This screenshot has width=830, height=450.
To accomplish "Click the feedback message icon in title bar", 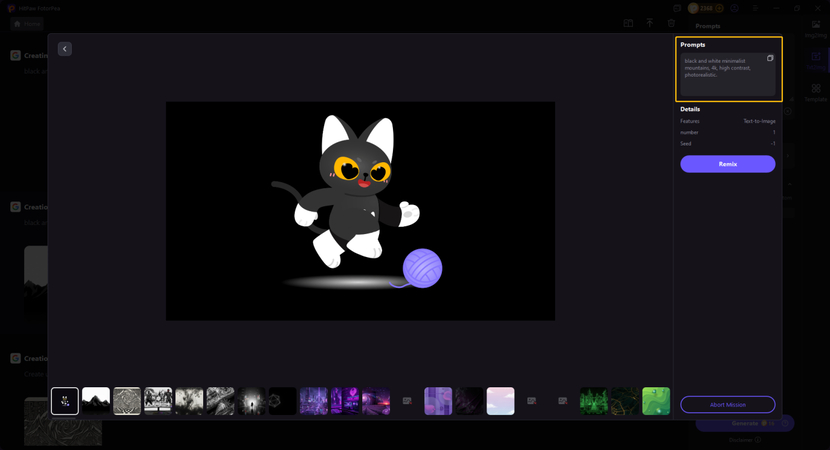I will point(677,8).
